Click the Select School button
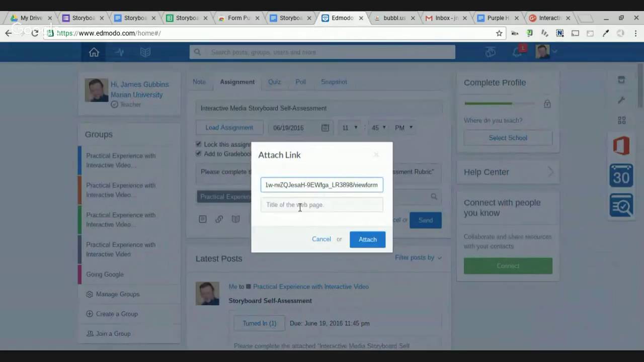Screen dimensions: 644x362 pyautogui.click(x=508, y=138)
